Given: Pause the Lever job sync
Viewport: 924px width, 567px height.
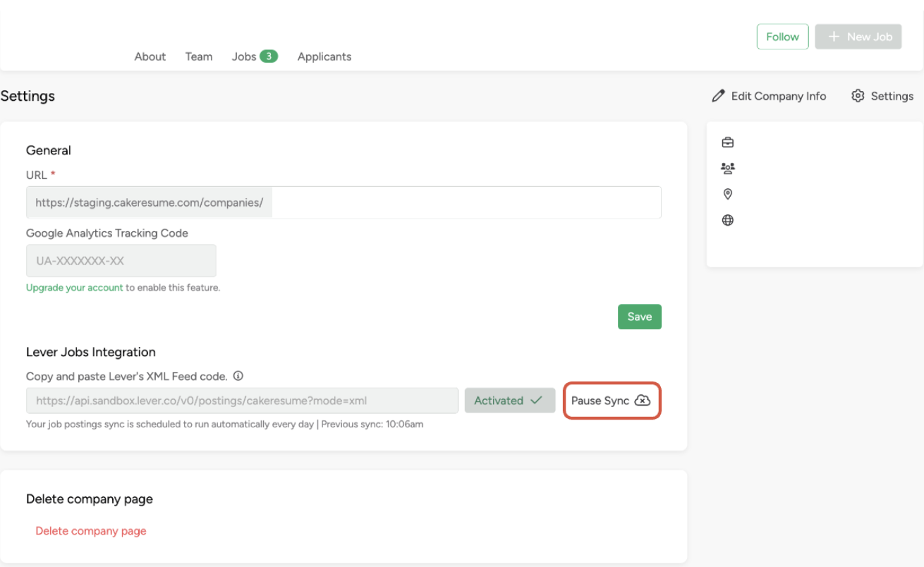Looking at the screenshot, I should [x=612, y=401].
